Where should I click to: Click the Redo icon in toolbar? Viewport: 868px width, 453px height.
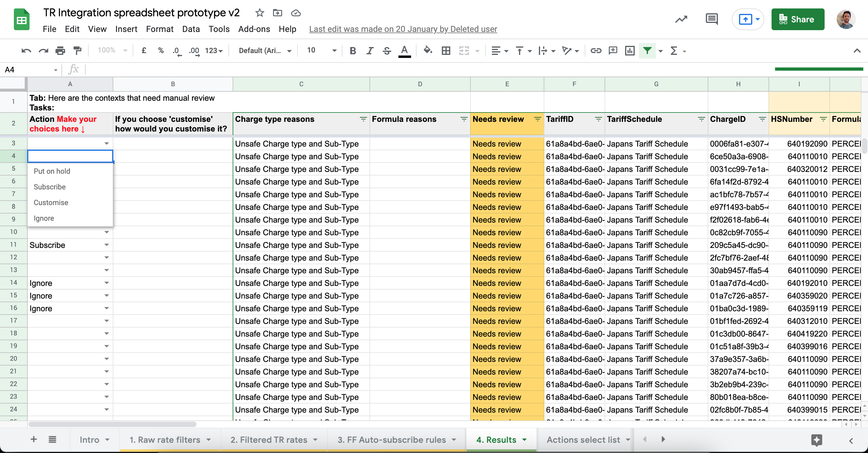tap(43, 51)
